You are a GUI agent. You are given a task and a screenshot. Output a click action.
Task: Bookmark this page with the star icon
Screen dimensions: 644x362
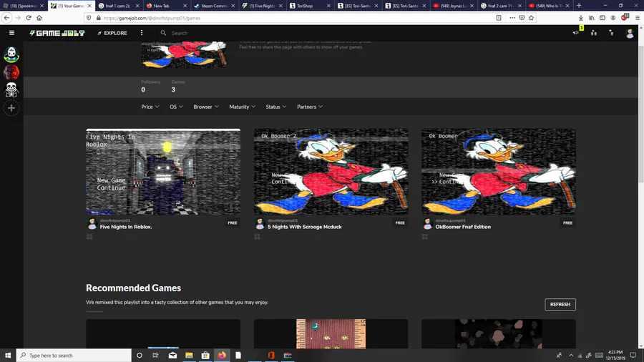tap(532, 18)
